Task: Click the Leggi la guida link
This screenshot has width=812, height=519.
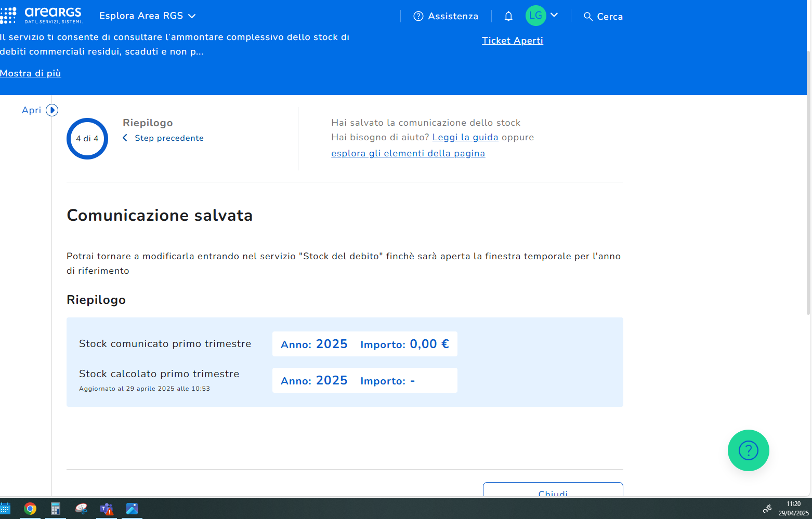Action: [465, 137]
